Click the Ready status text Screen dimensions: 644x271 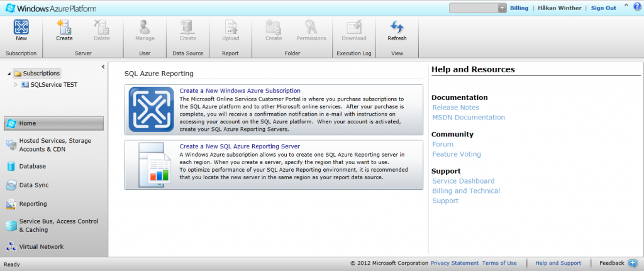point(11,265)
